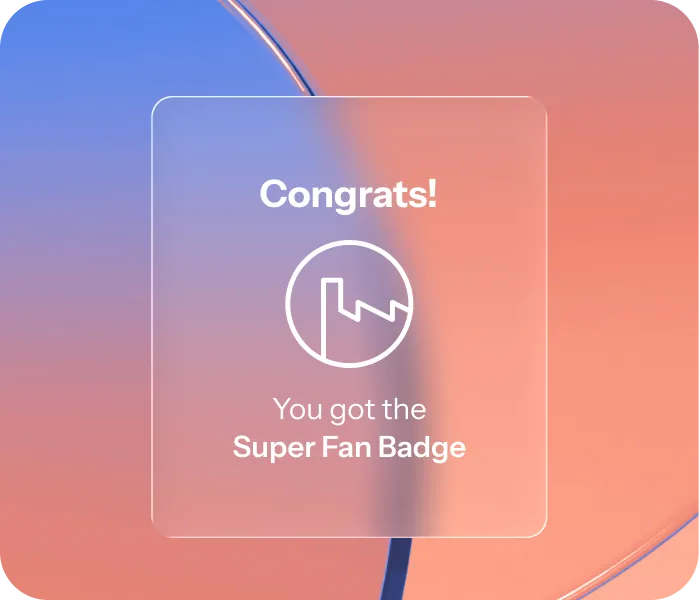
Task: Click the tall chimney of factory icon
Action: coord(332,316)
